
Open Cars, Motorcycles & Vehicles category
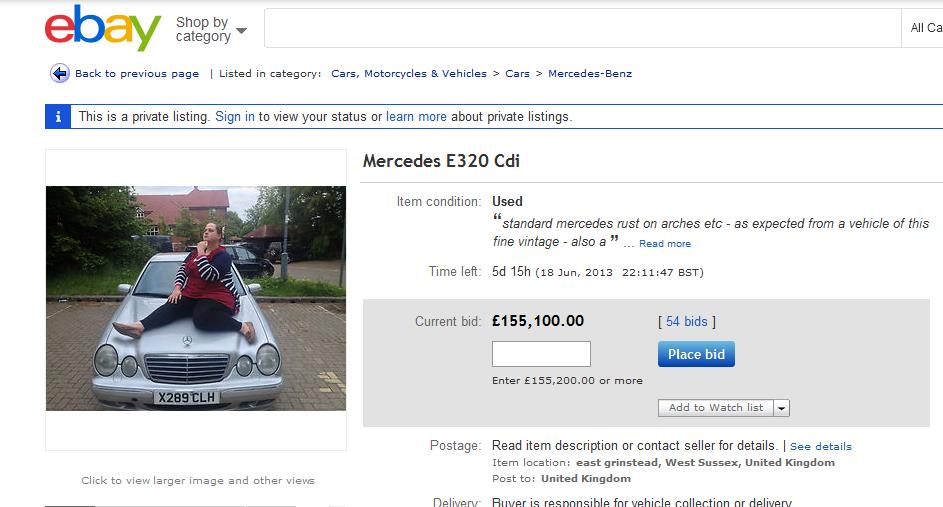[x=409, y=73]
